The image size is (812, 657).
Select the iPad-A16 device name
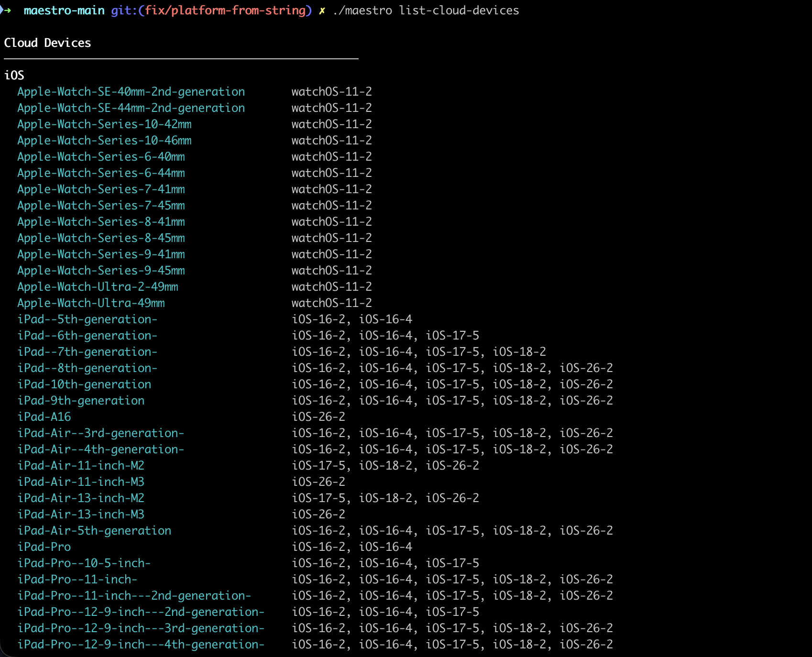[x=44, y=417]
